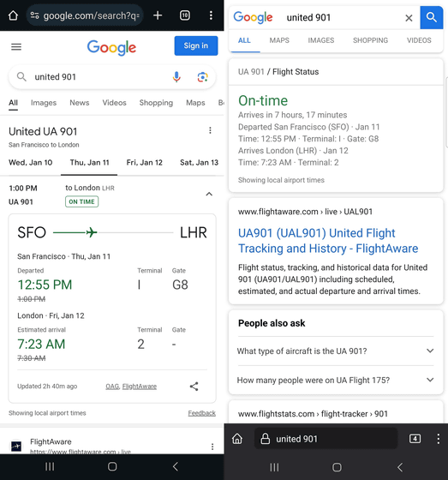448x480 pixels.
Task: Open a new tab with plus icon
Action: [x=158, y=15]
